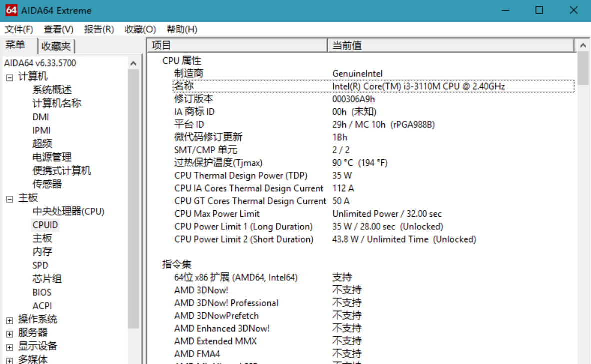This screenshot has width=591, height=364.
Task: Select ACPI in the tree
Action: point(42,306)
